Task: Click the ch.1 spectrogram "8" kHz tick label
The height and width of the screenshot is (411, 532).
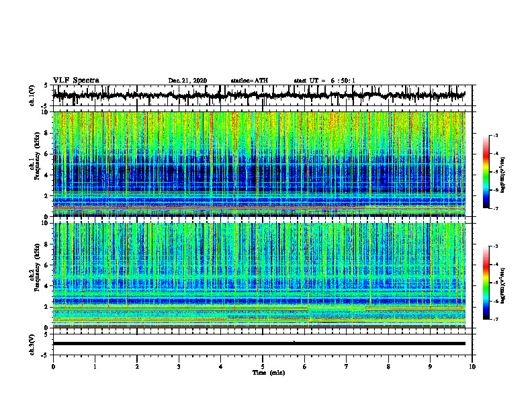Action: click(46, 133)
